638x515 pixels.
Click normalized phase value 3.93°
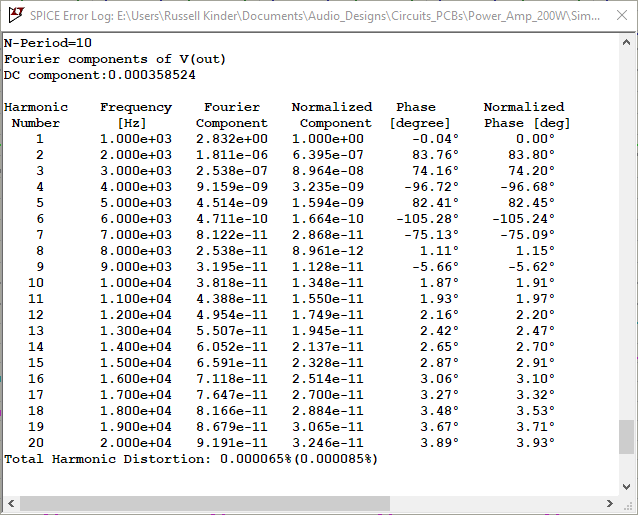[x=535, y=443]
